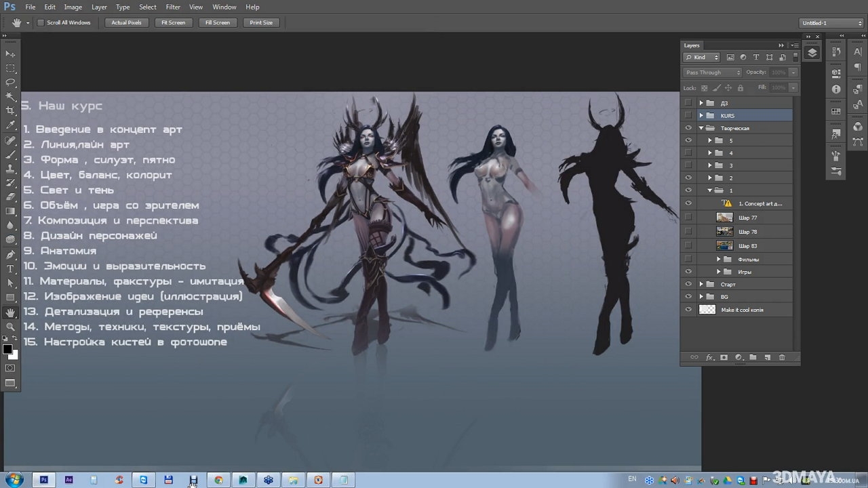Select the Crop tool

[x=10, y=110]
